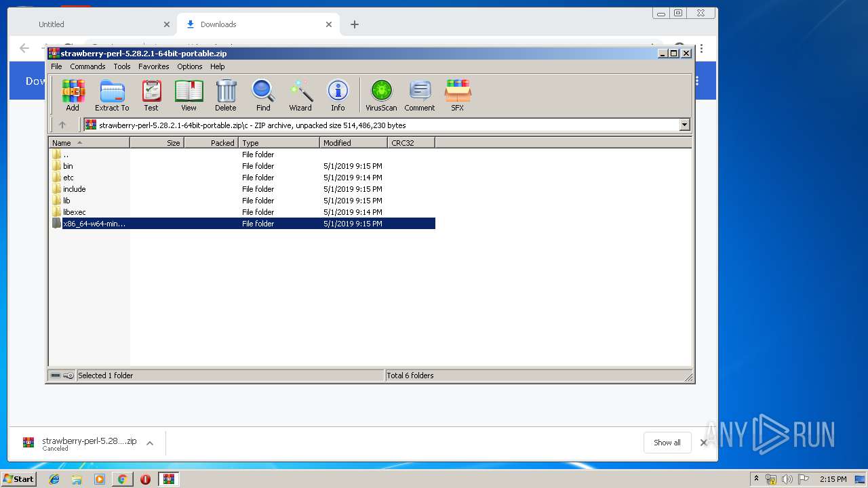Select the libexec folder
868x488 pixels.
pos(243,212)
